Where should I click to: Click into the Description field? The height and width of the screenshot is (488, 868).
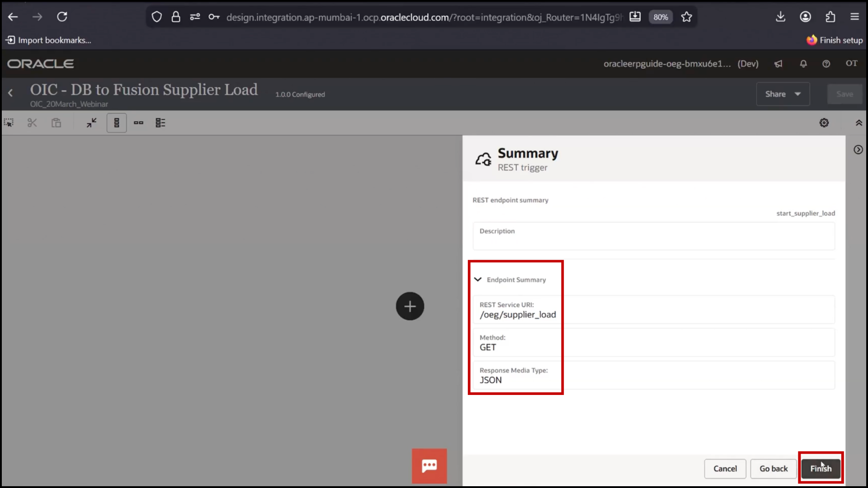[654, 236]
